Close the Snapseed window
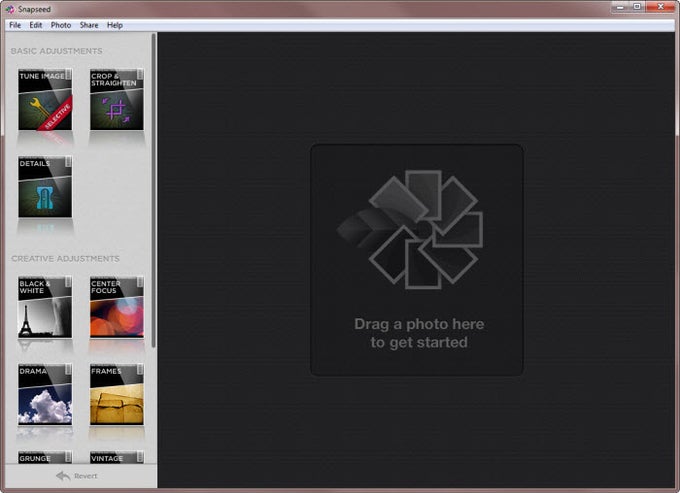The image size is (680, 493). point(660,7)
